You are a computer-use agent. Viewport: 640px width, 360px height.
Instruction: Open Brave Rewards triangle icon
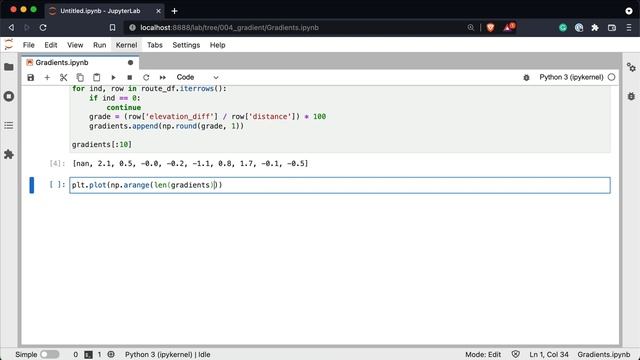coord(509,27)
